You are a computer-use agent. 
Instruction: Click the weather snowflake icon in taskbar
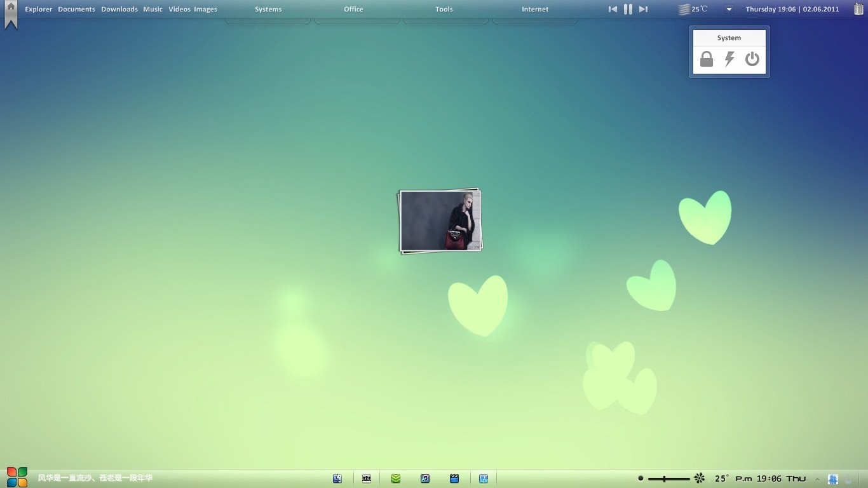point(700,478)
